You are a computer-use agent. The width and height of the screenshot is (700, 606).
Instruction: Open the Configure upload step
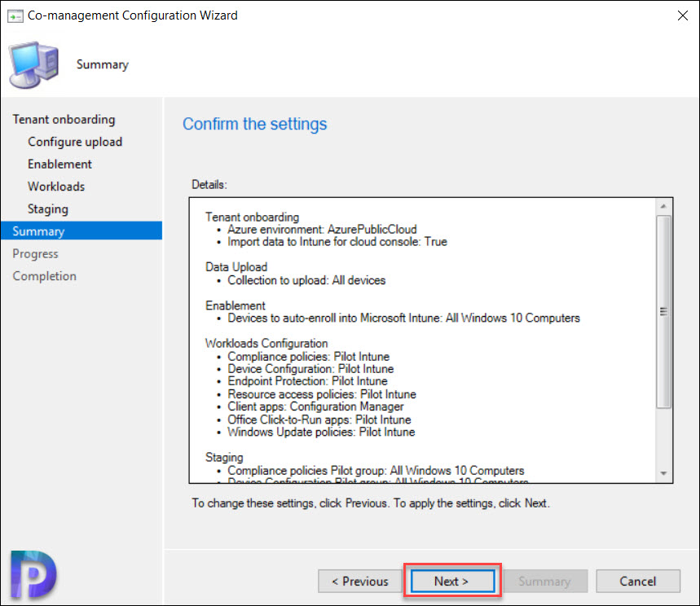[75, 142]
